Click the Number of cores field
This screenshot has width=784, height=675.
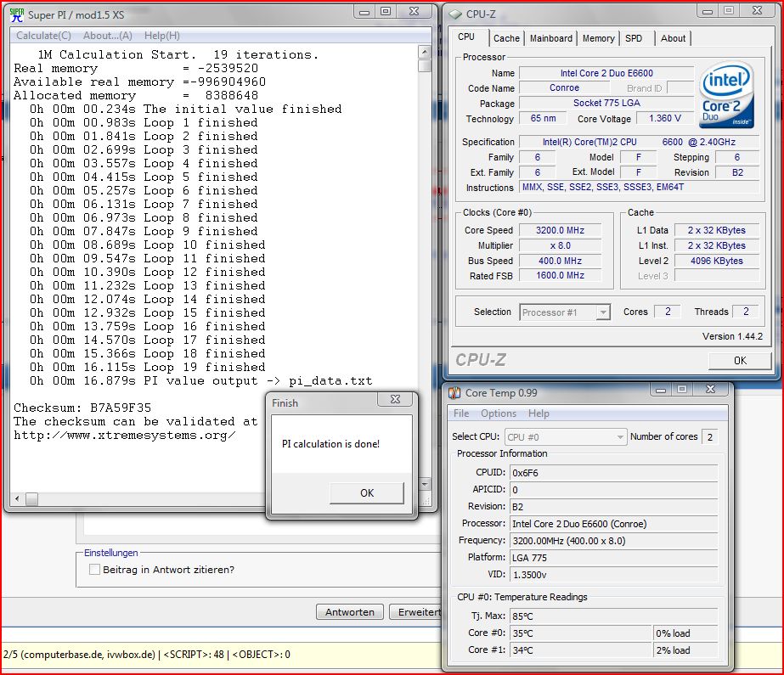pyautogui.click(x=709, y=437)
